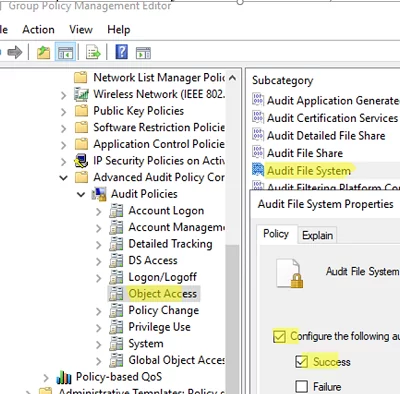
Task: Expand the IP Security Policies node
Action: click(63, 162)
